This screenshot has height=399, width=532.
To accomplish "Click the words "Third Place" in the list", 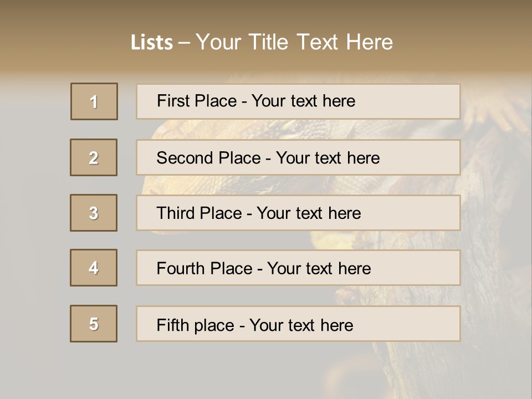I will 199,213.
